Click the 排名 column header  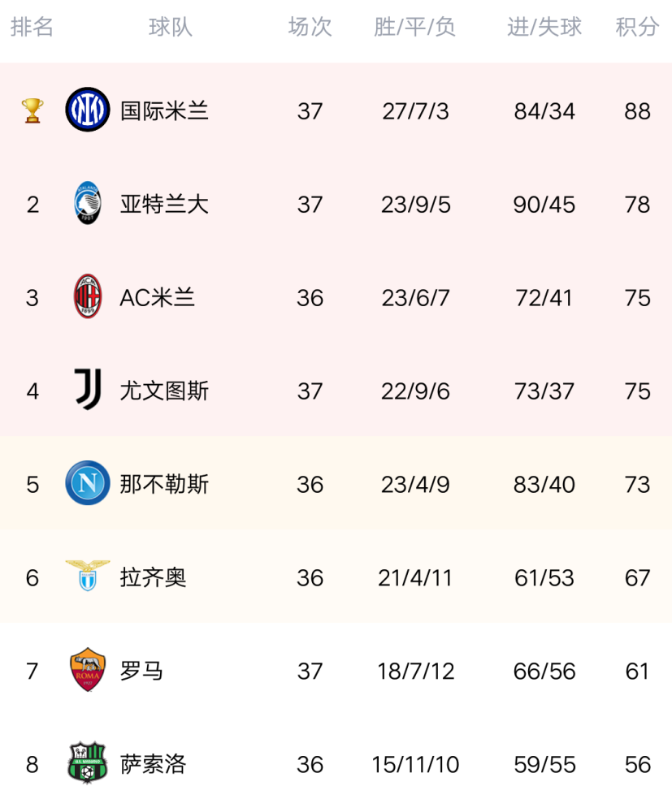[x=33, y=27]
